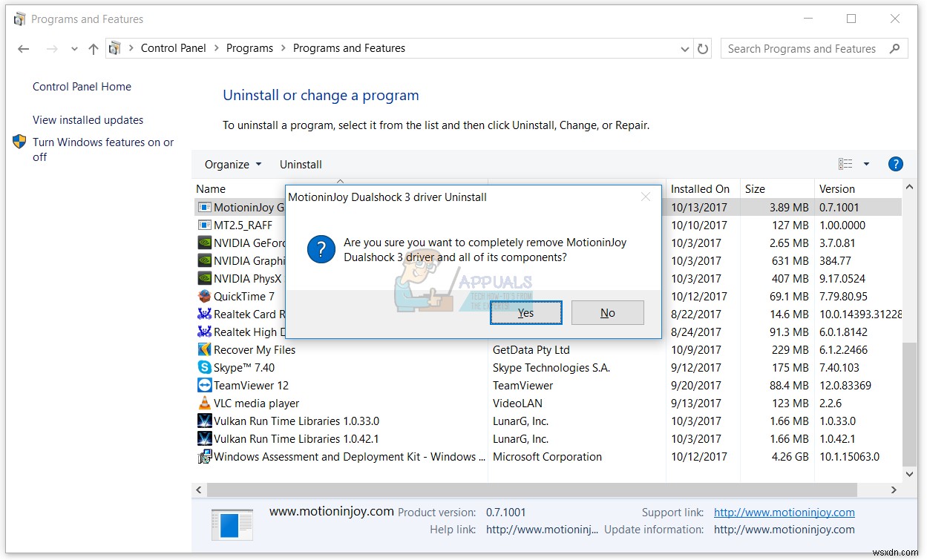
Task: Select the VLC media player cone icon
Action: point(205,403)
